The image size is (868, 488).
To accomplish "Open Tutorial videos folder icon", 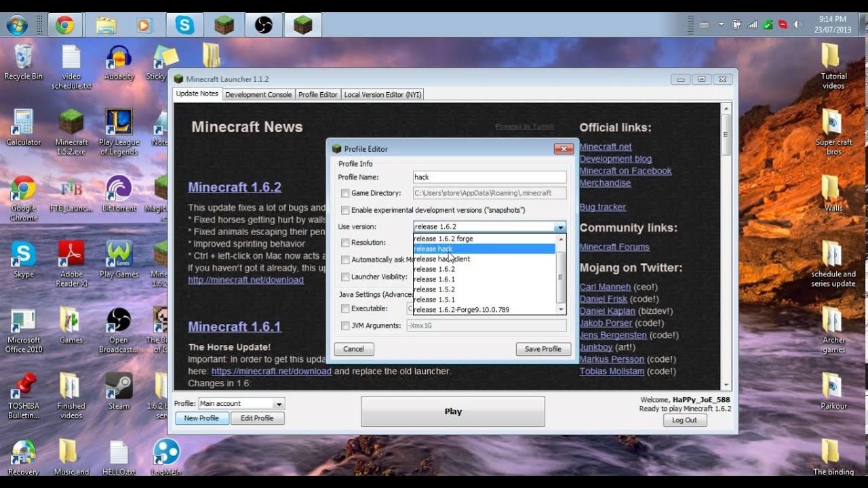I will [833, 66].
